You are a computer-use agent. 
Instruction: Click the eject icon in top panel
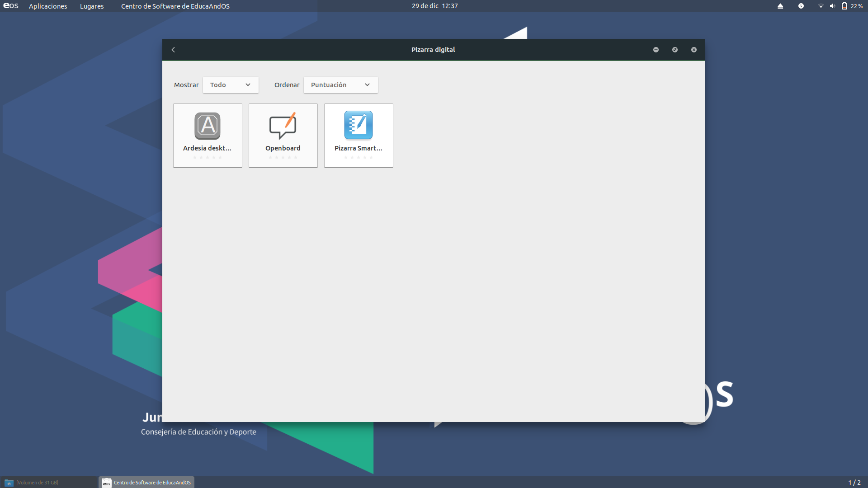coord(780,6)
